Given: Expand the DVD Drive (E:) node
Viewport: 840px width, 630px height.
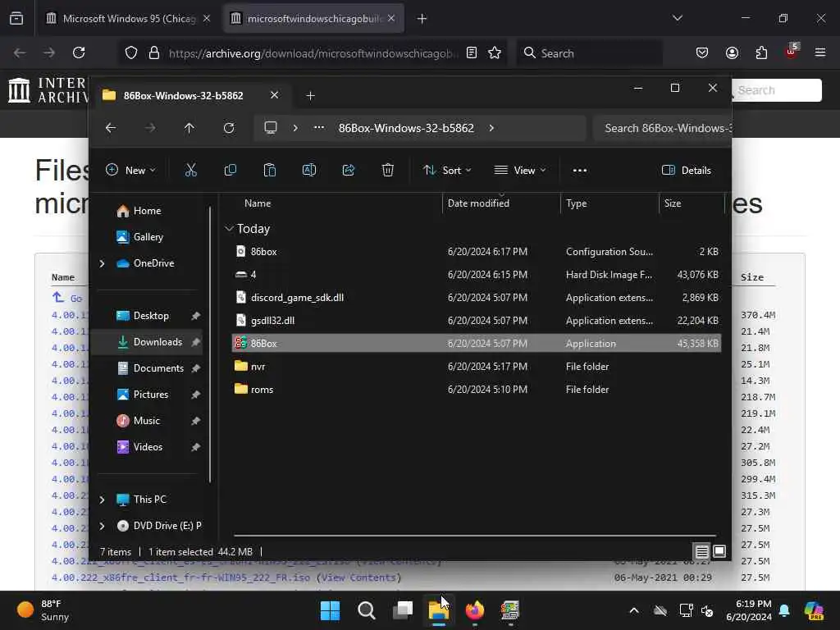Looking at the screenshot, I should pyautogui.click(x=102, y=526).
